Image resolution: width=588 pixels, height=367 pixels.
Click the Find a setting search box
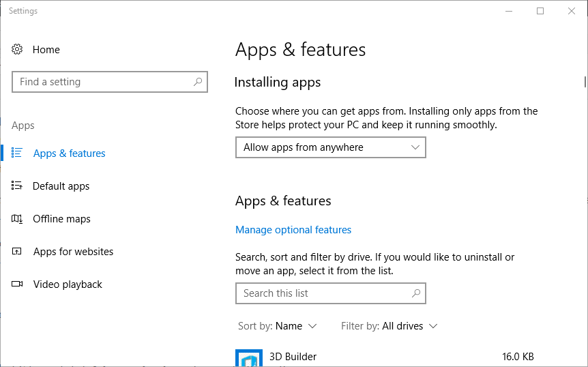tap(102, 82)
